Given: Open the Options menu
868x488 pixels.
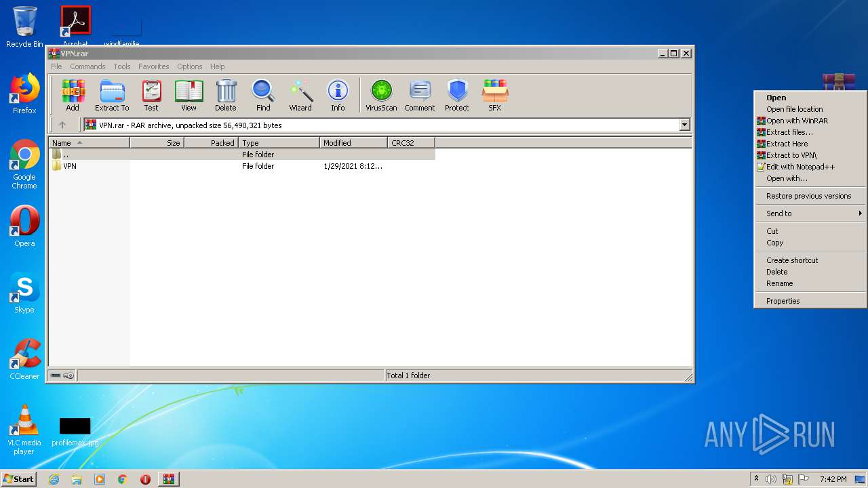Looking at the screenshot, I should tap(190, 66).
